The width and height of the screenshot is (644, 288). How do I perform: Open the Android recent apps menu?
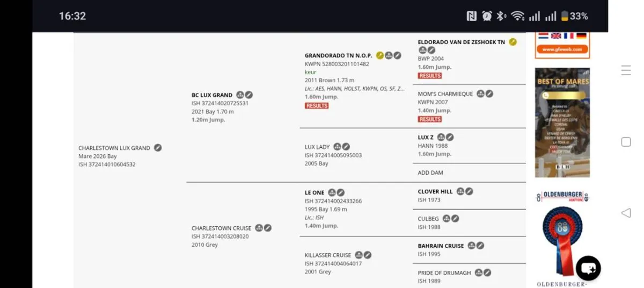(x=626, y=70)
